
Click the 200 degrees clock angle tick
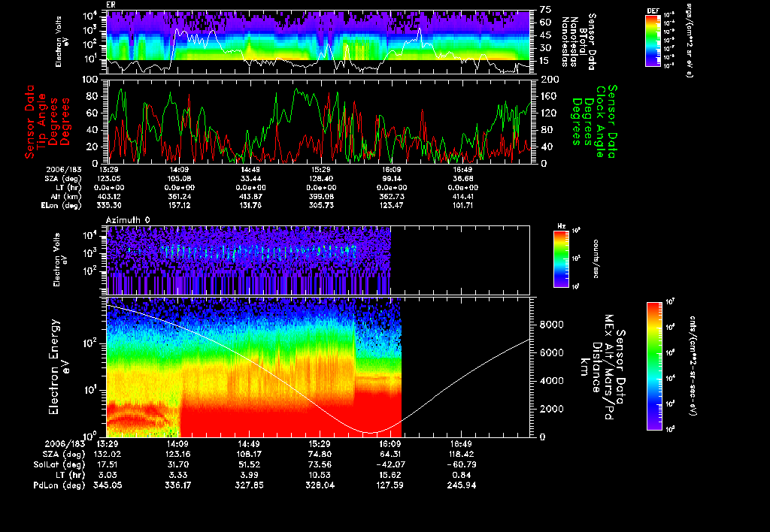[x=549, y=80]
